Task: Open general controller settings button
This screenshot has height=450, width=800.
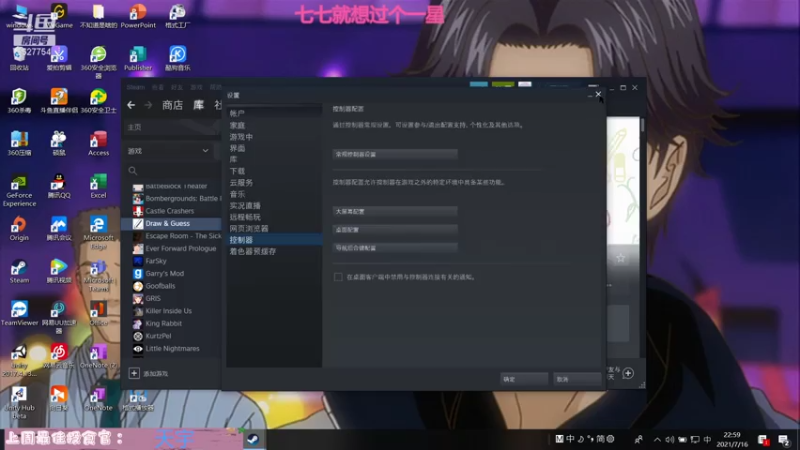Action: click(395, 154)
